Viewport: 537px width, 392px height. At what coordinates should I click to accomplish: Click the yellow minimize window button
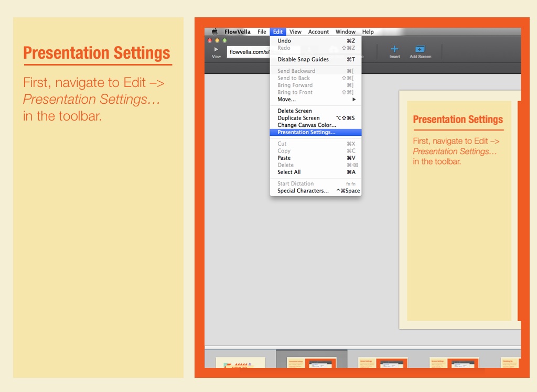(x=217, y=40)
